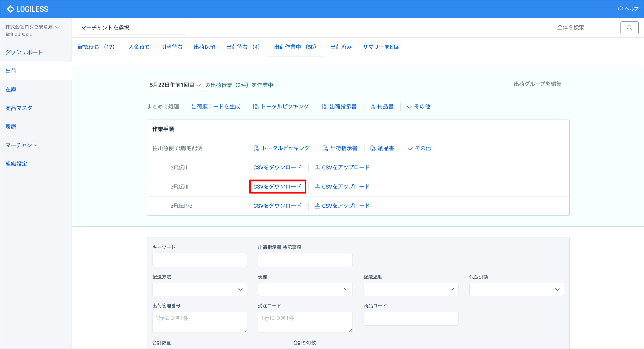Click 佐川急便 飛脚宅配便 row label
This screenshot has width=644, height=349.
(x=177, y=148)
